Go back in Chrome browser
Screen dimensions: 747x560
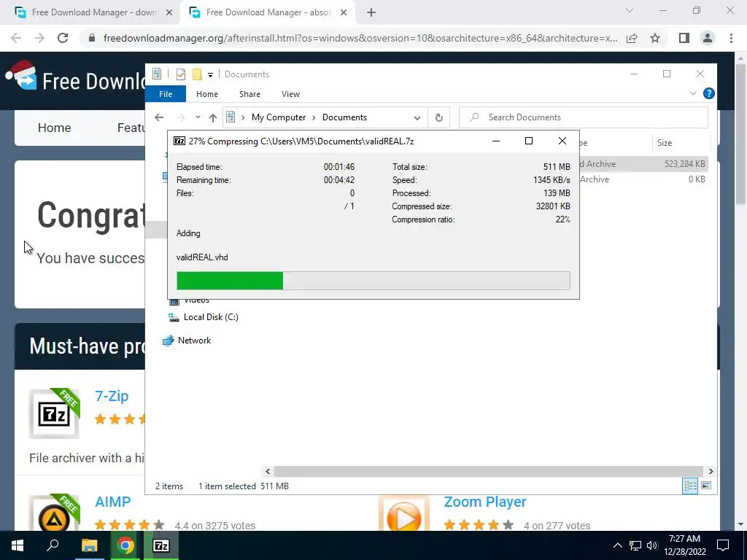click(x=16, y=38)
